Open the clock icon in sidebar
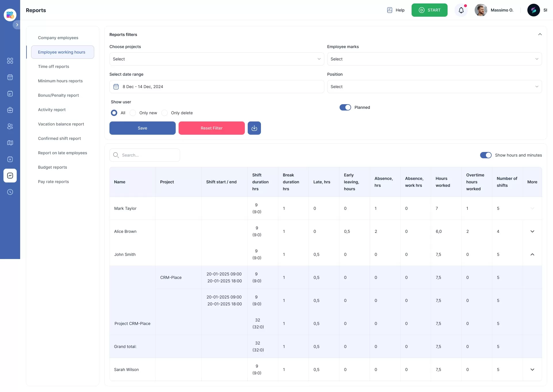Viewport: 553px width, 392px height. click(x=10, y=192)
